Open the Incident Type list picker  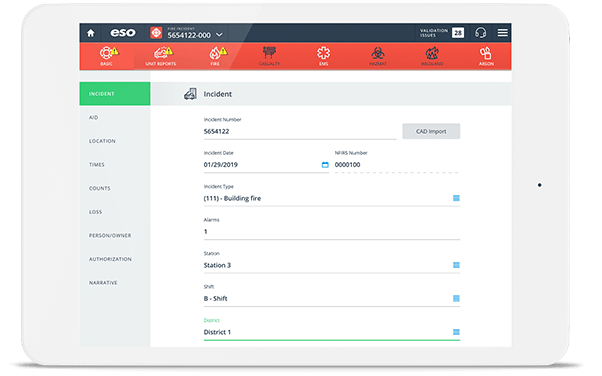click(456, 198)
